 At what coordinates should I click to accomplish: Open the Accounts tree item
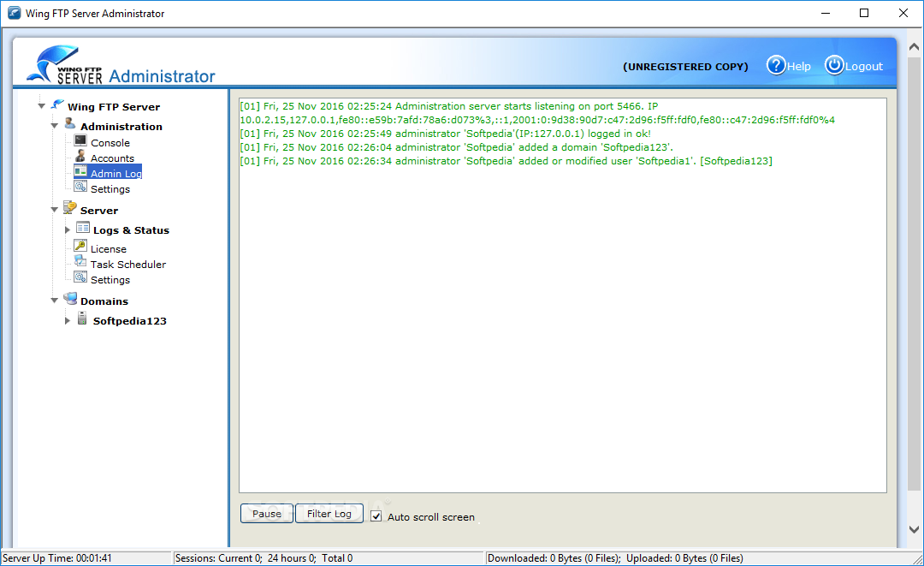pos(113,158)
